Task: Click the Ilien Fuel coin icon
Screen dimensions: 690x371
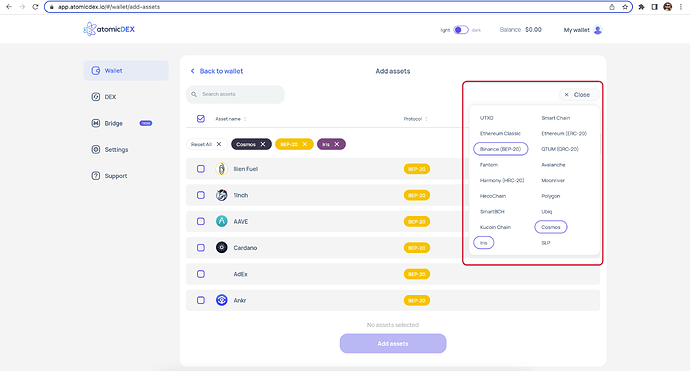Action: [x=222, y=169]
